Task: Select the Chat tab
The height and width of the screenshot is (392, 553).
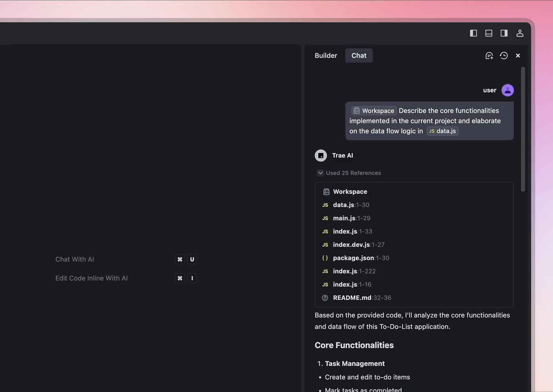Action: 359,56
